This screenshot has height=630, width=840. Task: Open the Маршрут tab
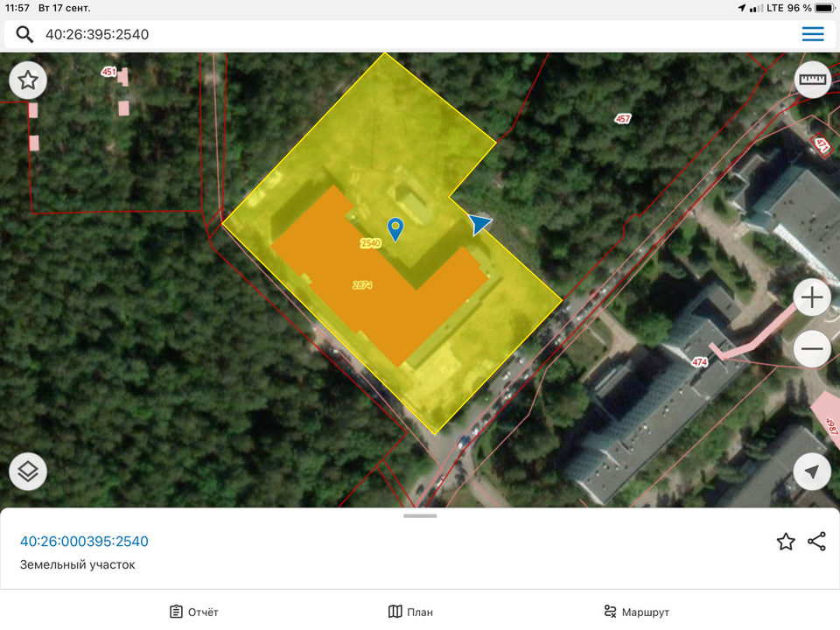[x=636, y=612]
